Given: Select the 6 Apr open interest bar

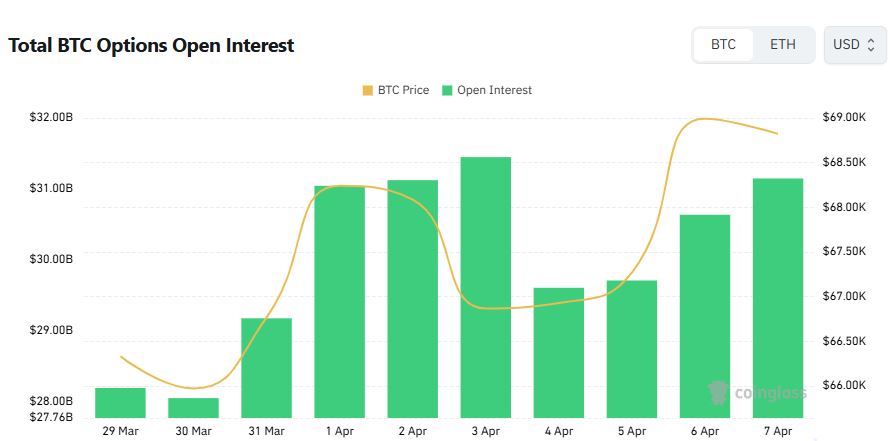Looking at the screenshot, I should click(x=704, y=316).
